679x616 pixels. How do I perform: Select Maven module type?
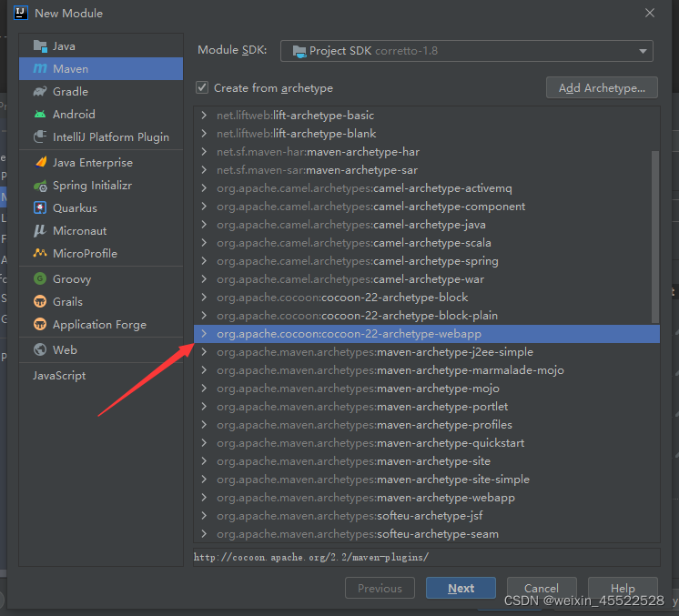[101, 68]
